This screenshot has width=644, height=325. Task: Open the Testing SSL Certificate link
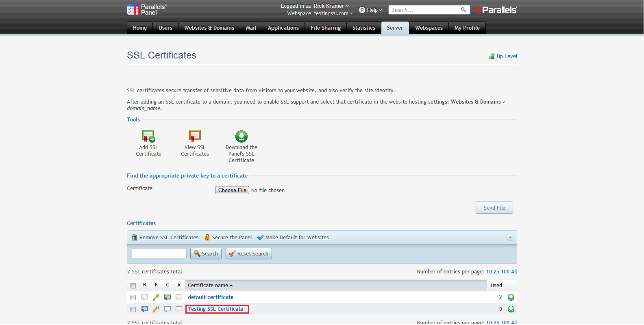(215, 309)
